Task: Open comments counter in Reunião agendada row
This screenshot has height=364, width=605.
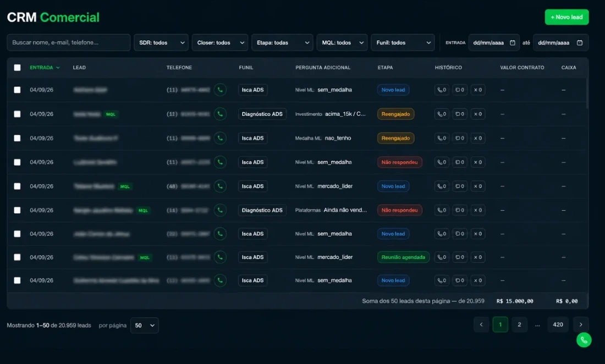Action: pyautogui.click(x=460, y=257)
